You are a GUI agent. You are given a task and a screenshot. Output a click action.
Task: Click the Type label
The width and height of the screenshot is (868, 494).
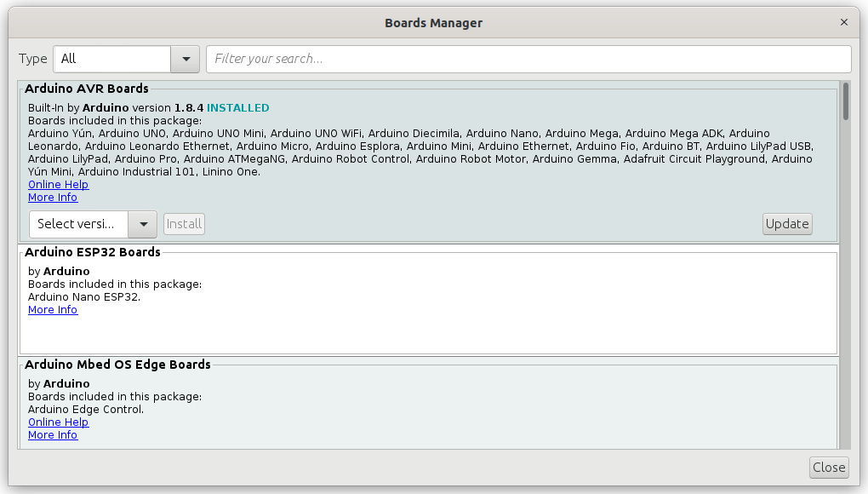tap(32, 59)
